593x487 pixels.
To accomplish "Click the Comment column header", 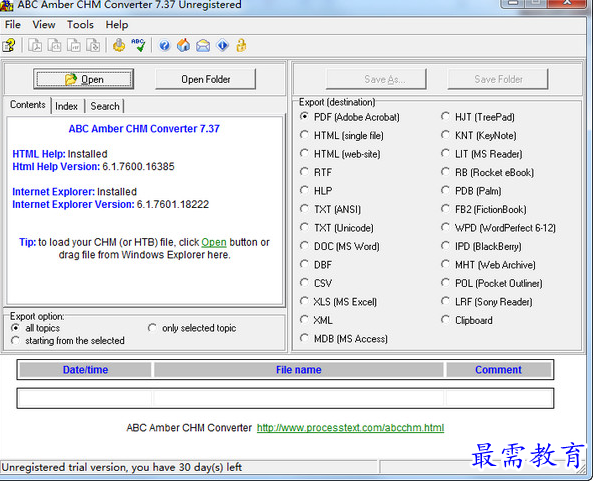I will tap(498, 369).
